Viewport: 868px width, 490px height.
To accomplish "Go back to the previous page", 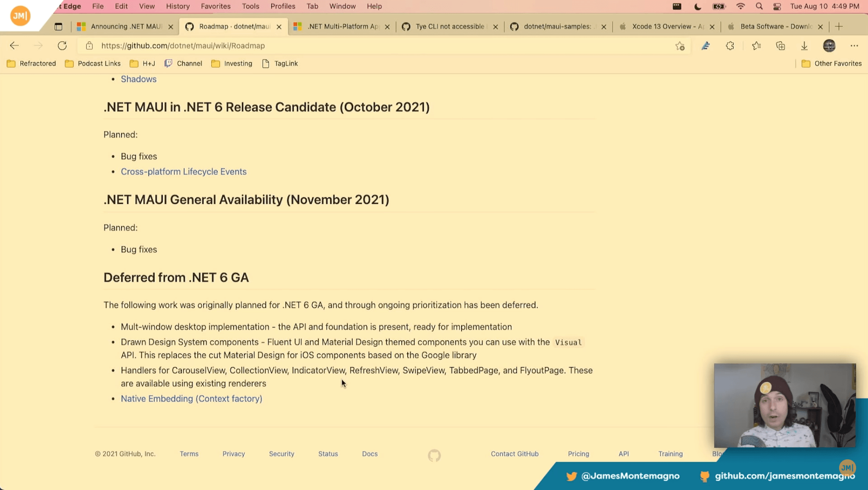I will click(x=14, y=46).
